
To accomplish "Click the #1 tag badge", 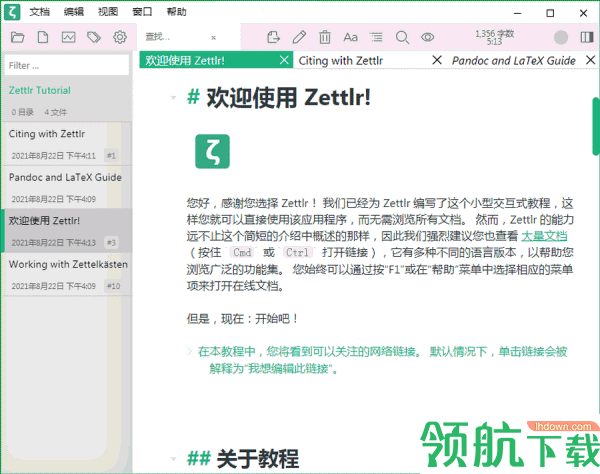I will pyautogui.click(x=111, y=156).
